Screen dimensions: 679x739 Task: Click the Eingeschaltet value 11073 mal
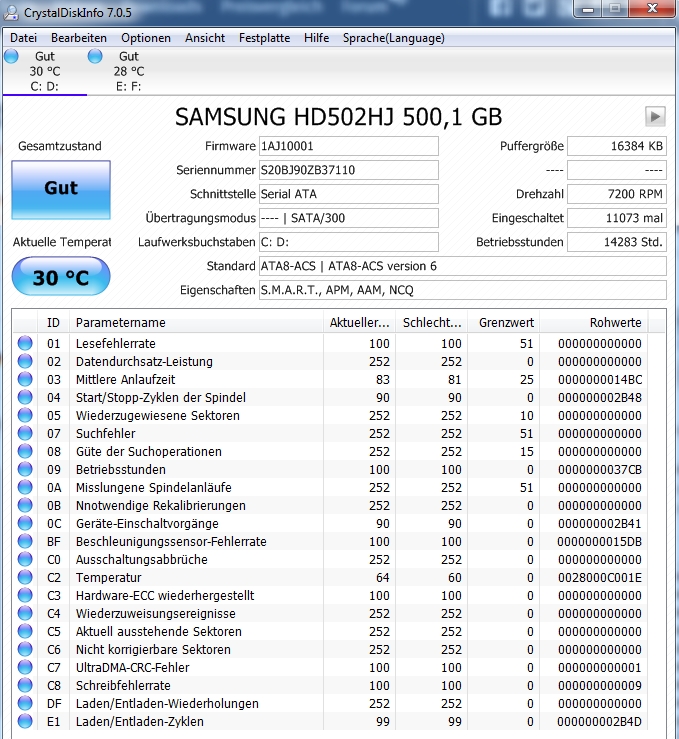(x=617, y=218)
